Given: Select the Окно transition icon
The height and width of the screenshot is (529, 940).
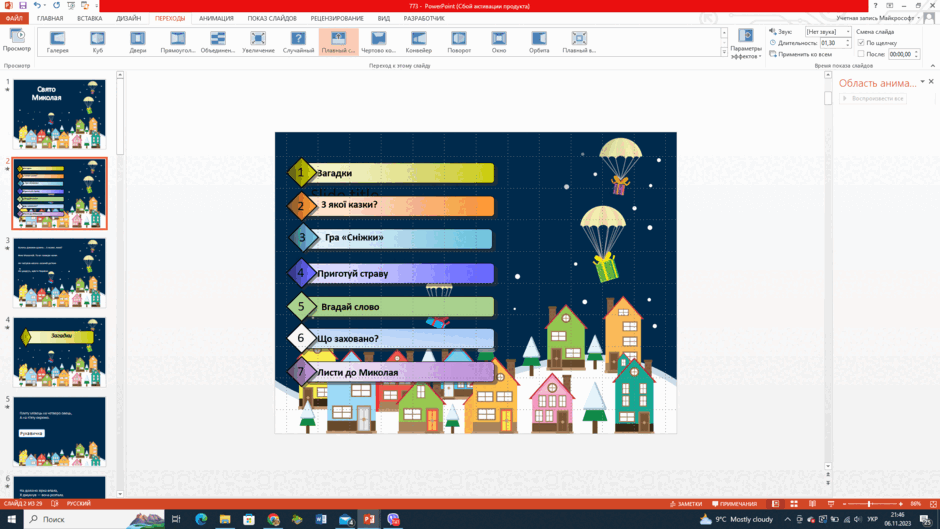Looking at the screenshot, I should click(x=499, y=42).
